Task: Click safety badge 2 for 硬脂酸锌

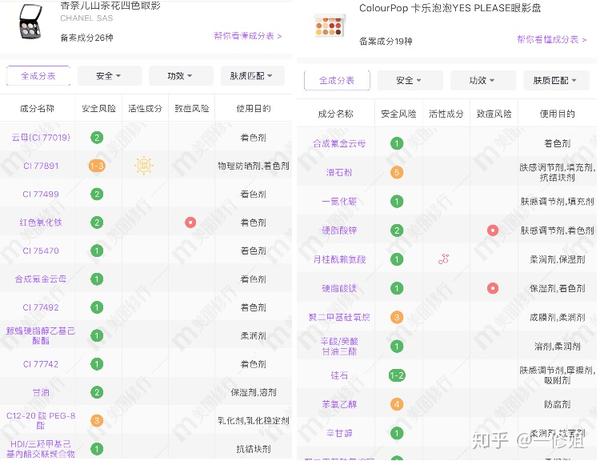Action: tap(397, 230)
